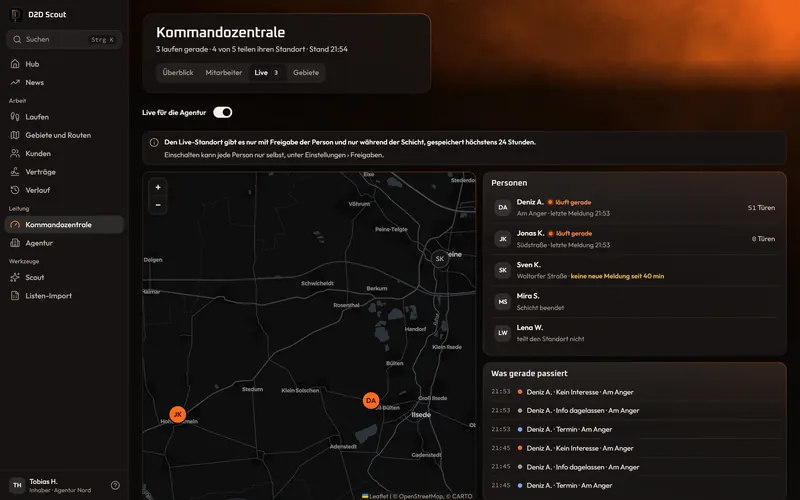The width and height of the screenshot is (800, 500).
Task: Open Verlauf via the history icon
Action: [x=15, y=190]
